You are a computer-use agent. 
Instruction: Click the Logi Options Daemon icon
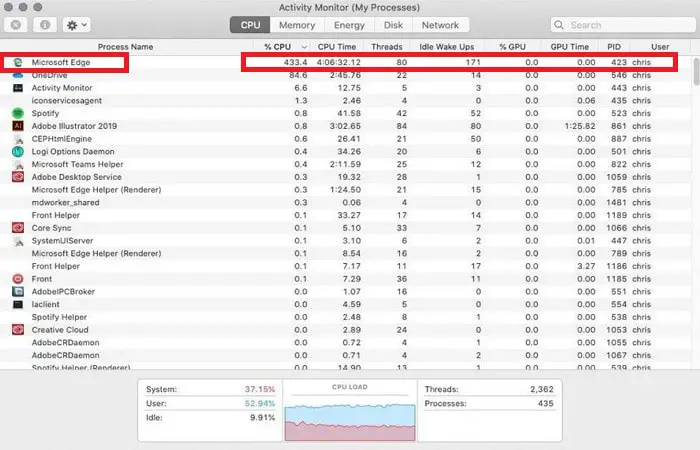pos(17,151)
